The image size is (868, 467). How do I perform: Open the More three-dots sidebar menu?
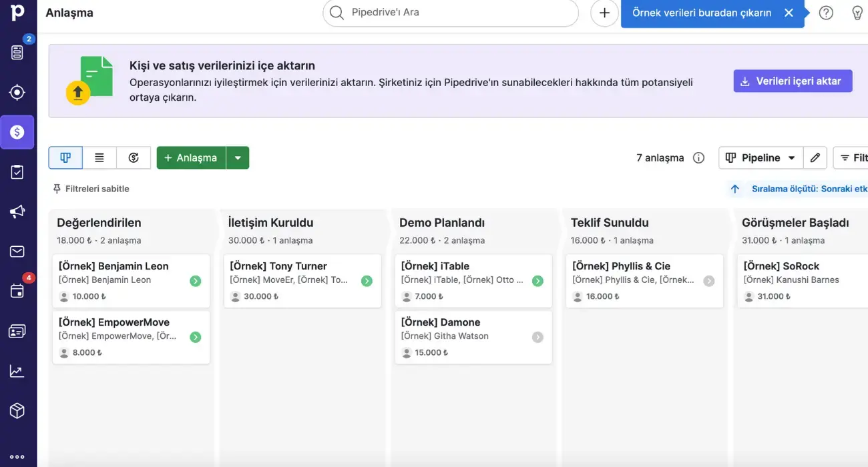pyautogui.click(x=17, y=457)
